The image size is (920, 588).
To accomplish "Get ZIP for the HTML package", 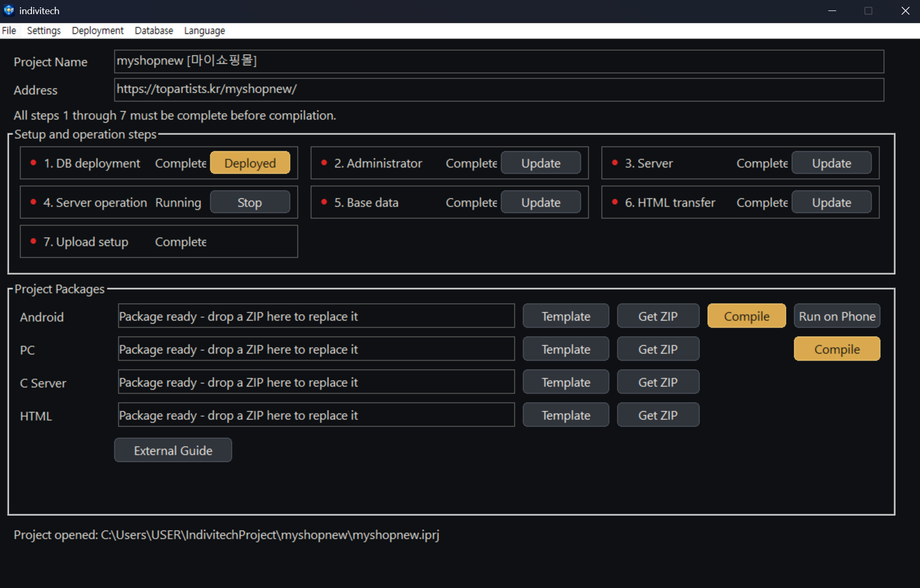I will click(658, 415).
